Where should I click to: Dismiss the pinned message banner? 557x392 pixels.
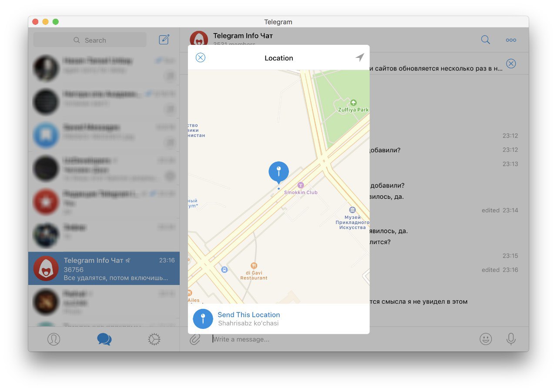point(511,64)
